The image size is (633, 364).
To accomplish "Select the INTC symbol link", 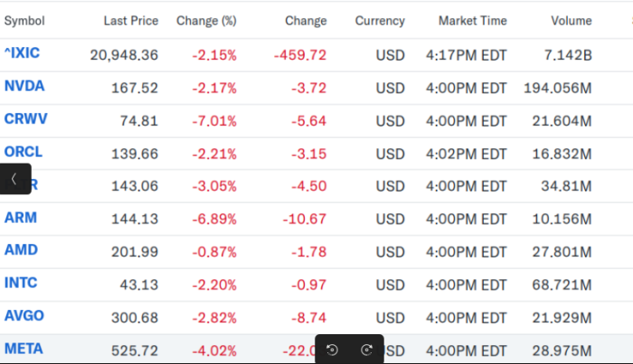I will click(x=21, y=283).
